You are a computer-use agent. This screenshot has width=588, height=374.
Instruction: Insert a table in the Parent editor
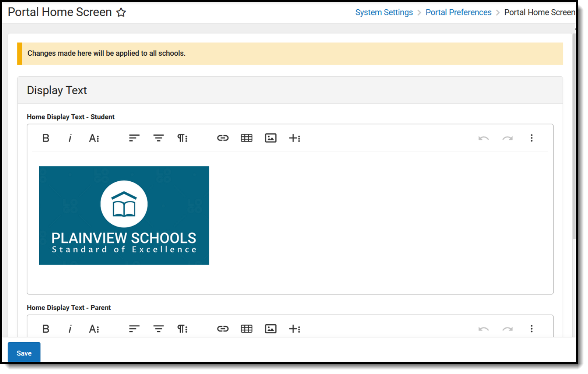[247, 329]
